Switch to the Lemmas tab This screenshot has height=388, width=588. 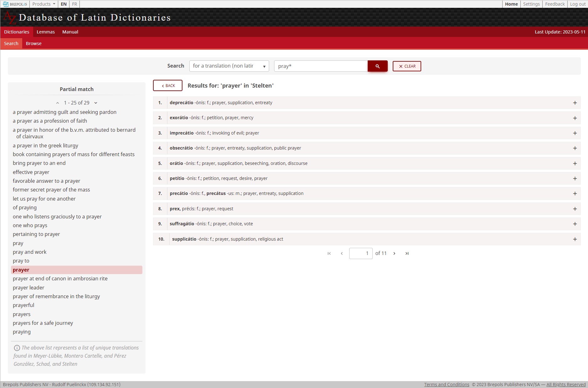[x=46, y=32]
